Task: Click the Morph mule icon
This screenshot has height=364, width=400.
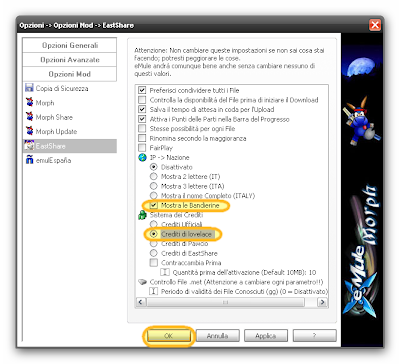Action: coord(29,102)
